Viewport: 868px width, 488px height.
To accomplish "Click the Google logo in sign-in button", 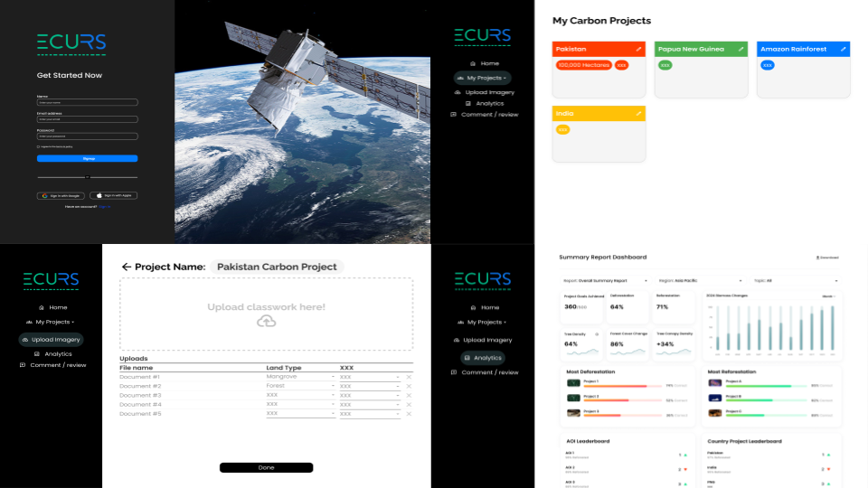I will click(x=45, y=195).
